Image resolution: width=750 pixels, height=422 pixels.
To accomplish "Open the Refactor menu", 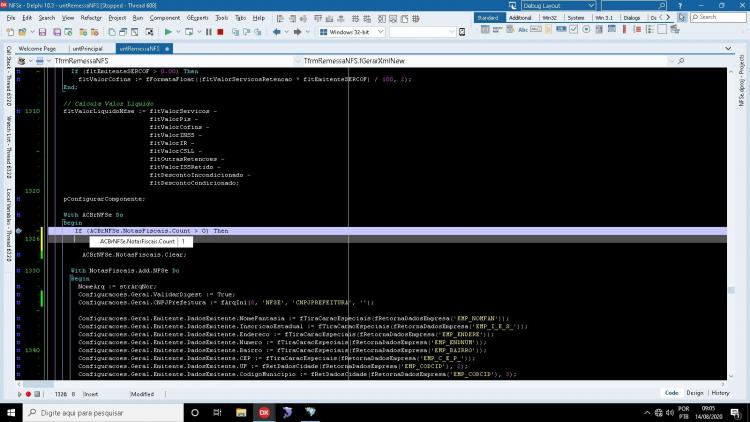I will point(91,18).
